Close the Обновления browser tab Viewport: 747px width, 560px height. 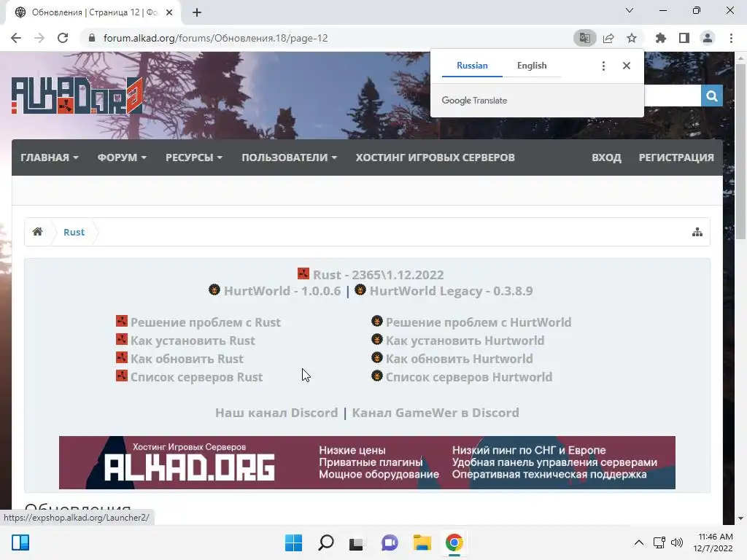tap(169, 12)
